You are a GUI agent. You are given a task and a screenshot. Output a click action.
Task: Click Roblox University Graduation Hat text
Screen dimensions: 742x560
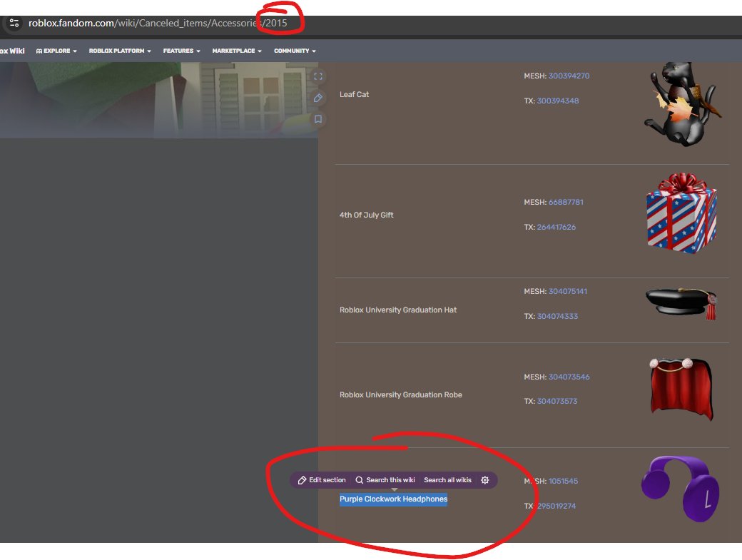pos(398,310)
